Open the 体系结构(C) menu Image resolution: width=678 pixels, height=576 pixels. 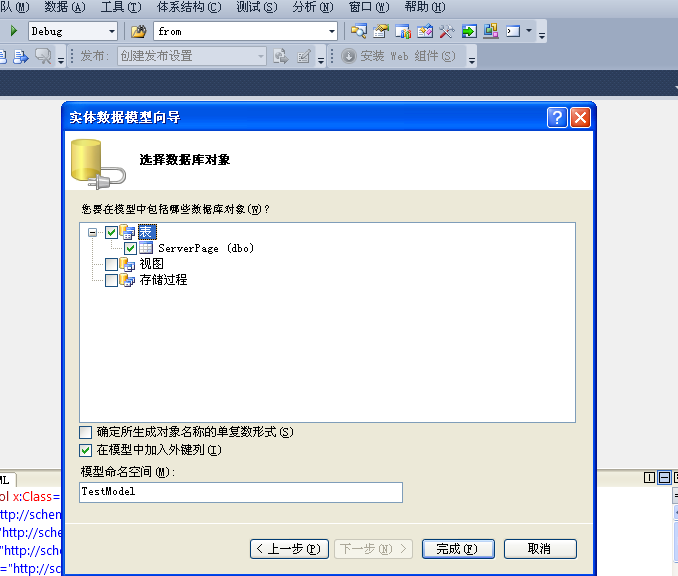tap(189, 7)
